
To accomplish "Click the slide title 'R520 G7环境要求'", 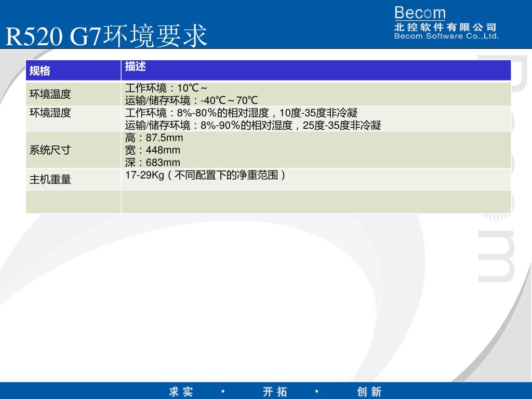I will [106, 36].
